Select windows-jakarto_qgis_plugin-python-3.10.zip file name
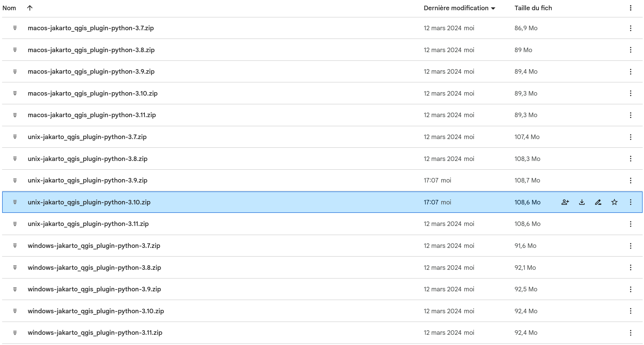644x345 pixels. [x=96, y=311]
